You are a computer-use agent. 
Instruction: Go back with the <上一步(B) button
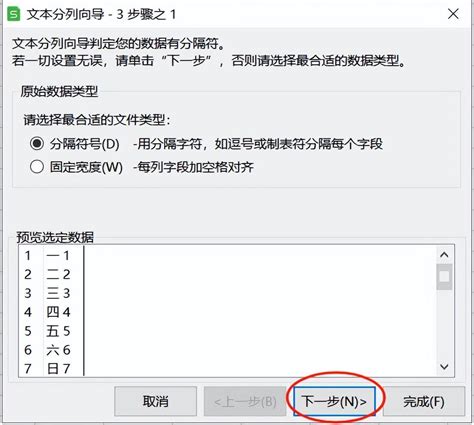tap(245, 401)
